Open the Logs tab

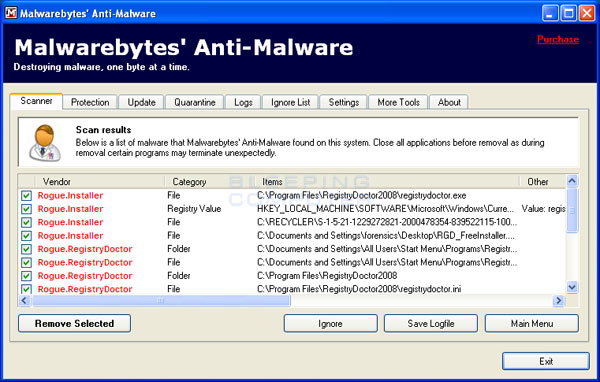point(243,102)
